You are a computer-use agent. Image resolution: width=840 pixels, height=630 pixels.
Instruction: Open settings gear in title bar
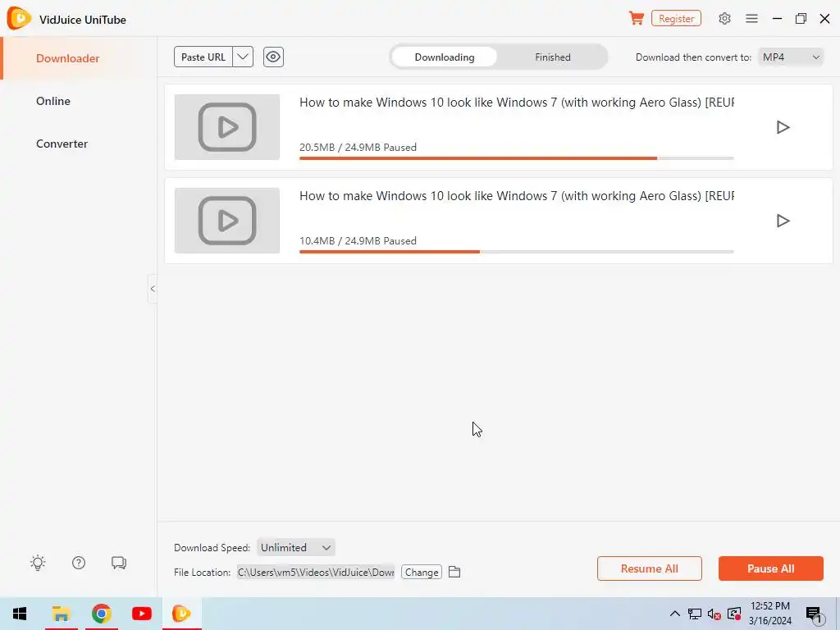[x=724, y=18]
